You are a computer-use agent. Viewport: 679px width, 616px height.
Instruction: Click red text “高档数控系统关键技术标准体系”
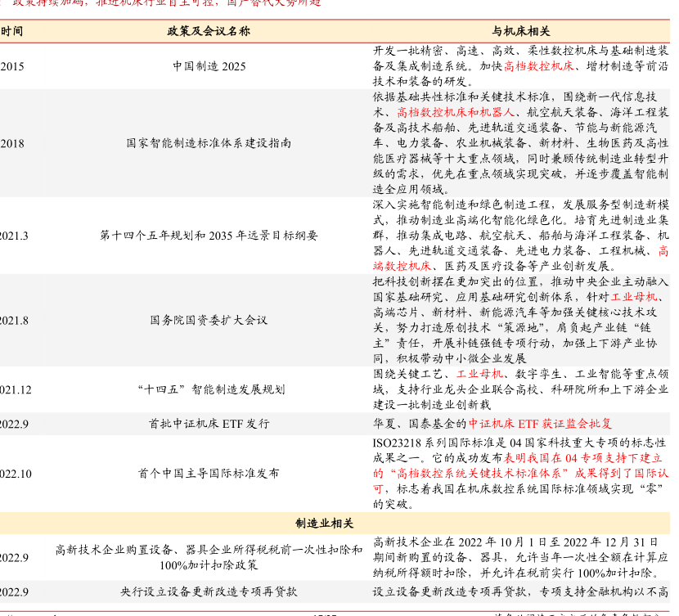coord(481,474)
